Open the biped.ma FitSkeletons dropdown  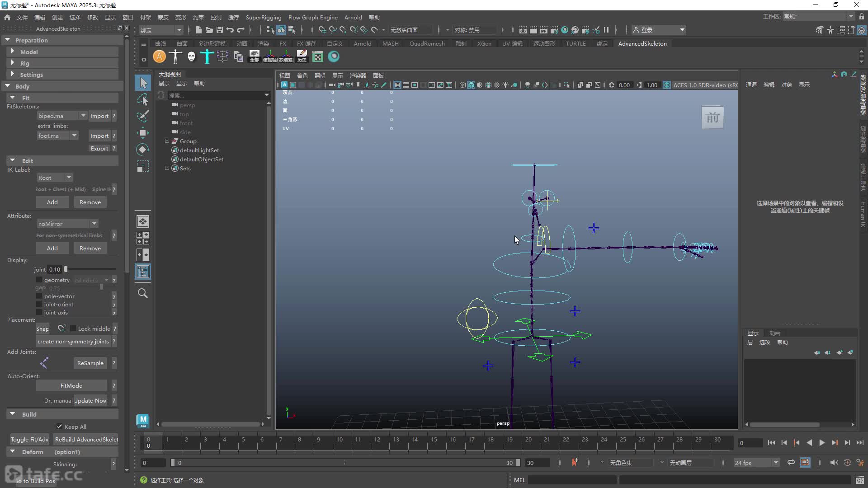[62, 116]
